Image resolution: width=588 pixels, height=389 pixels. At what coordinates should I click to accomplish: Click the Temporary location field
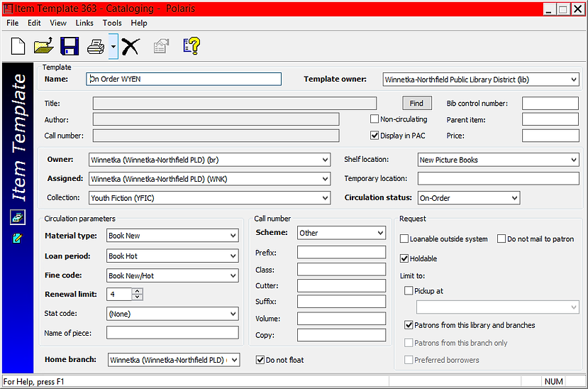(499, 179)
